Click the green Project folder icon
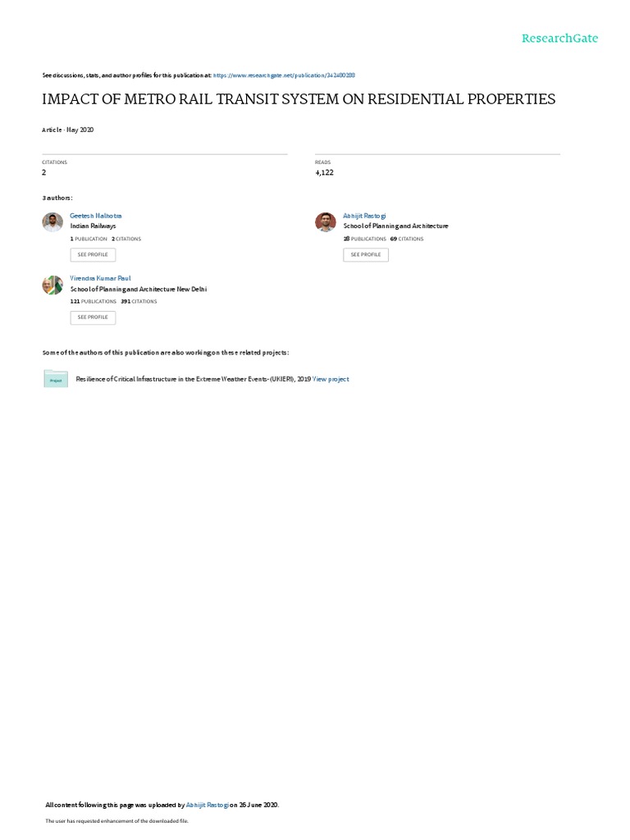 click(56, 378)
